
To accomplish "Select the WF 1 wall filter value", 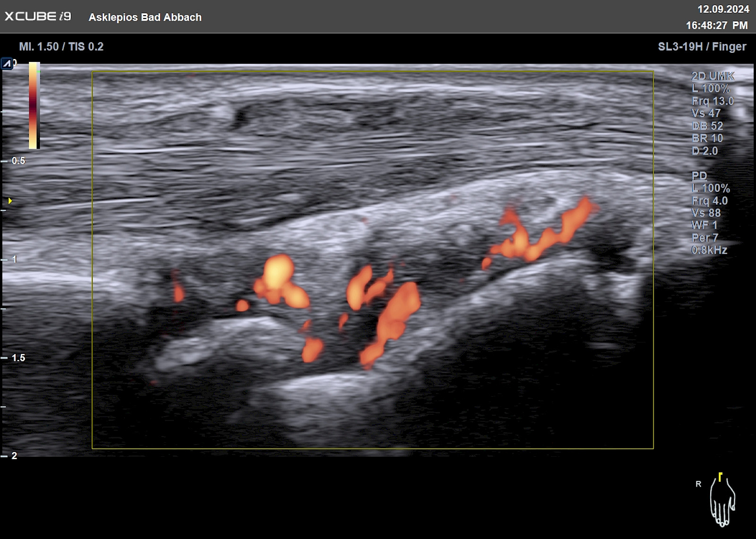I will [x=704, y=225].
